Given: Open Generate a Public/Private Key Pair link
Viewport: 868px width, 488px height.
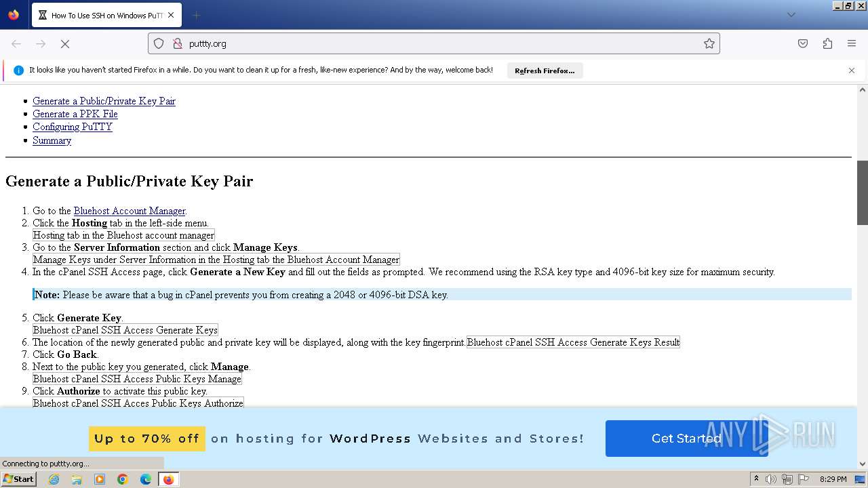Looking at the screenshot, I should coord(104,101).
